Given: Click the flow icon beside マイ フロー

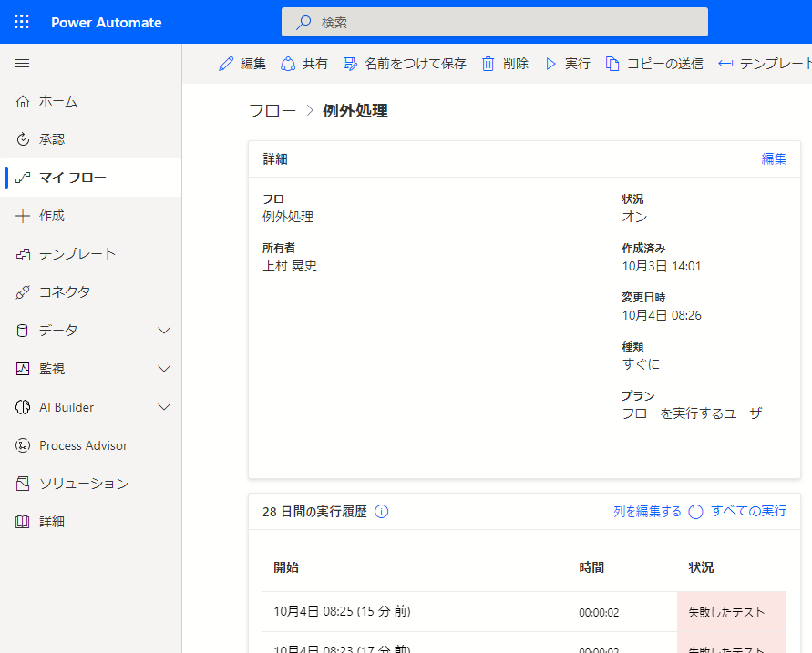Looking at the screenshot, I should tap(23, 178).
